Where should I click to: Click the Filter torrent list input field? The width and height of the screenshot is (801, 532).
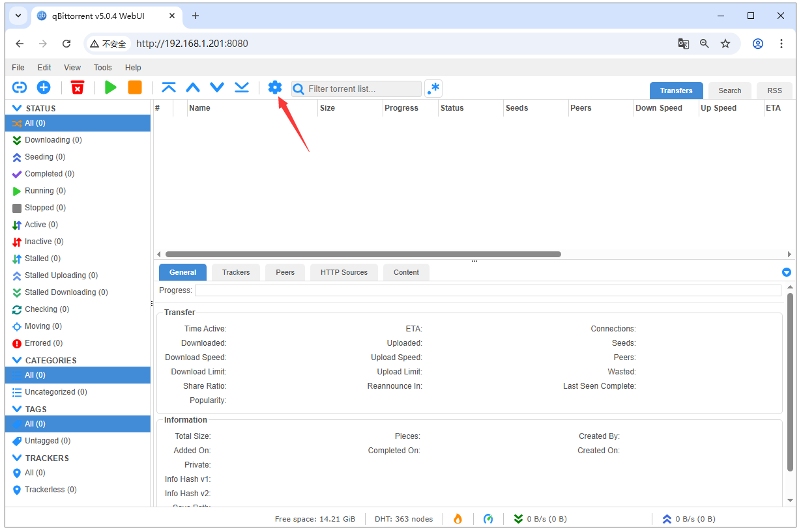355,88
